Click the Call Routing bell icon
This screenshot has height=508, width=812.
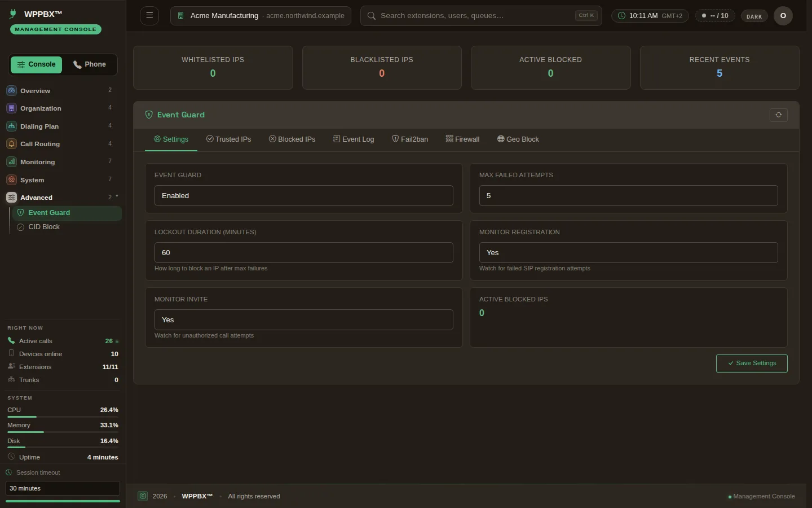tap(12, 144)
